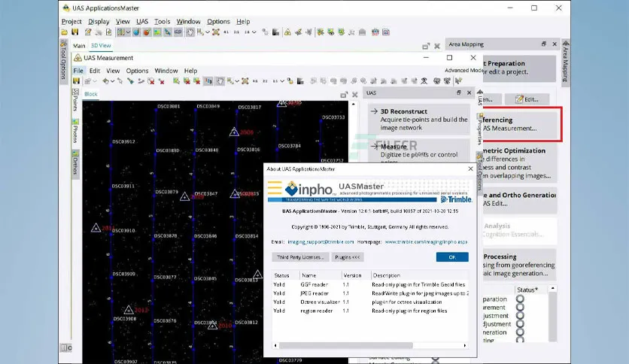Viewport: 629px width, 364px height.
Task: Click last icon at right end of main toolbar
Action: (x=386, y=32)
